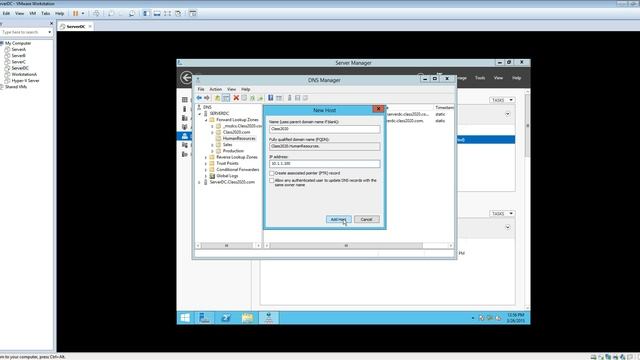This screenshot has width=640, height=360.
Task: Expand Conditional Forwarders node
Action: coord(206,170)
